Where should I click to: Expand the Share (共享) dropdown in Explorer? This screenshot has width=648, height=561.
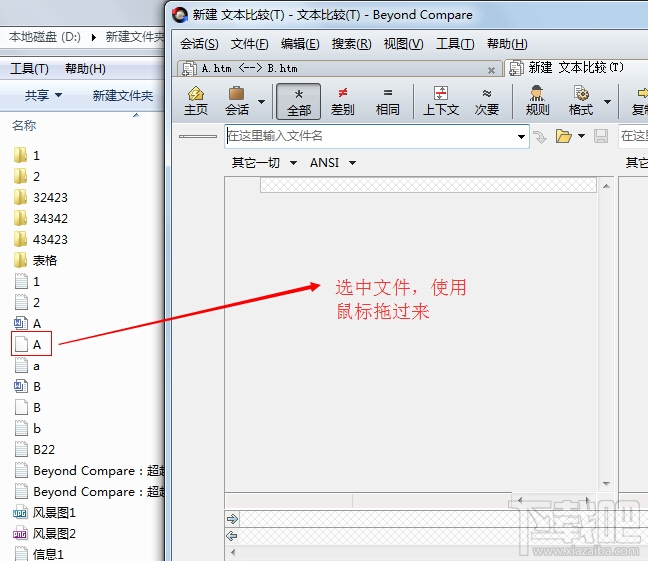tap(43, 95)
